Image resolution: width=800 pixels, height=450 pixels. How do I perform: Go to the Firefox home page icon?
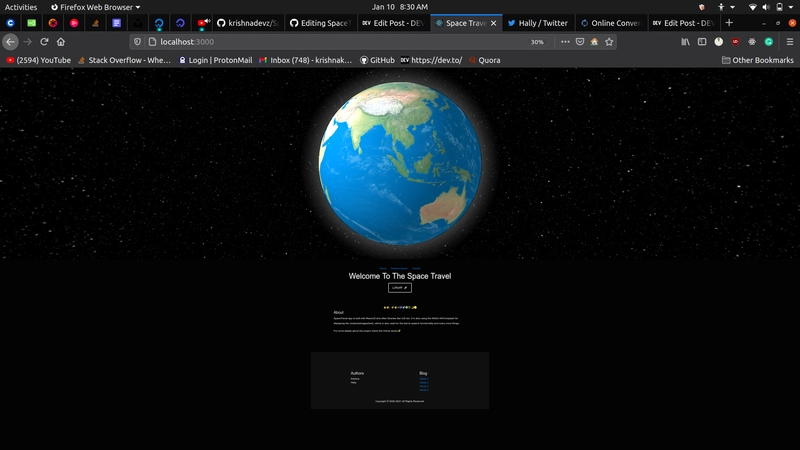click(61, 42)
